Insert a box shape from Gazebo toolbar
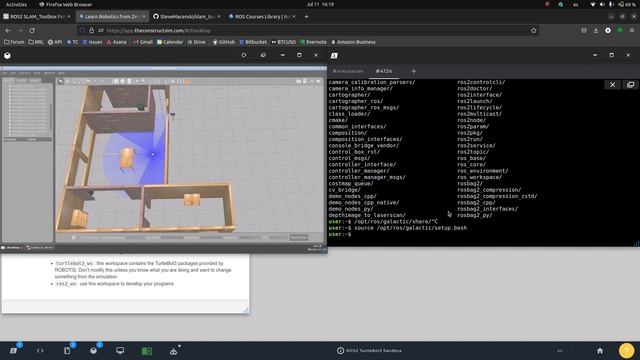The image size is (640, 360). pyautogui.click(x=116, y=81)
